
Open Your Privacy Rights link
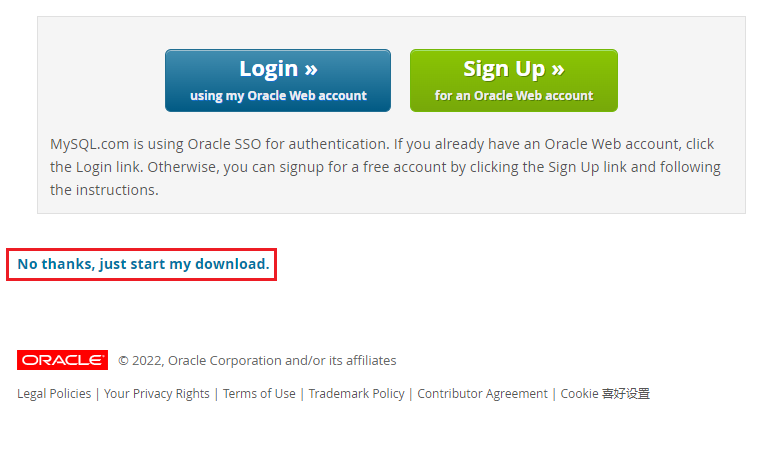click(157, 393)
